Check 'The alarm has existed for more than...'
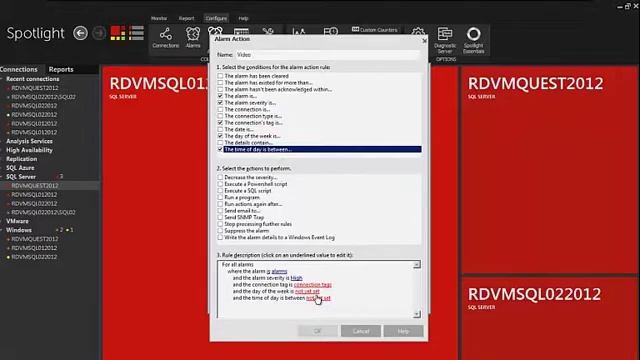Screen dimensions: 640x360 click(x=220, y=82)
